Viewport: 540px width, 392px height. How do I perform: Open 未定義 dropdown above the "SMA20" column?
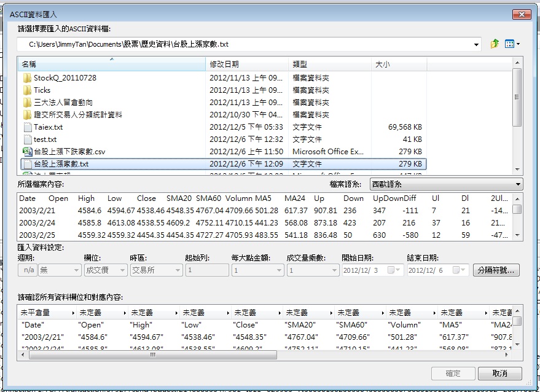pos(331,313)
